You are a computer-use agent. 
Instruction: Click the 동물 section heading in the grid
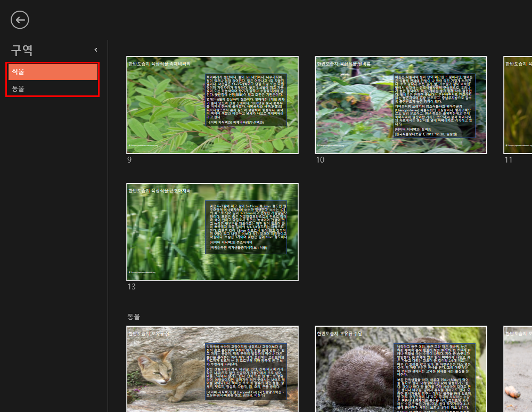(x=133, y=317)
